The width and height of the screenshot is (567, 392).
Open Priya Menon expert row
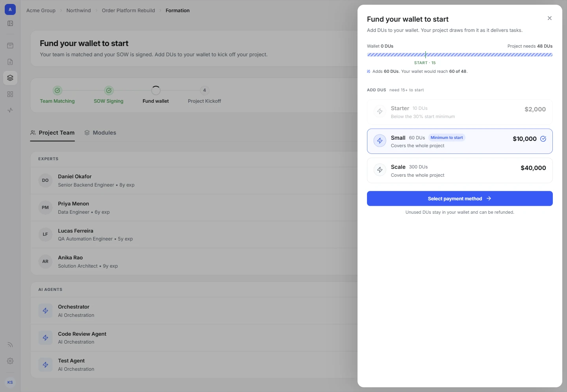click(x=194, y=208)
